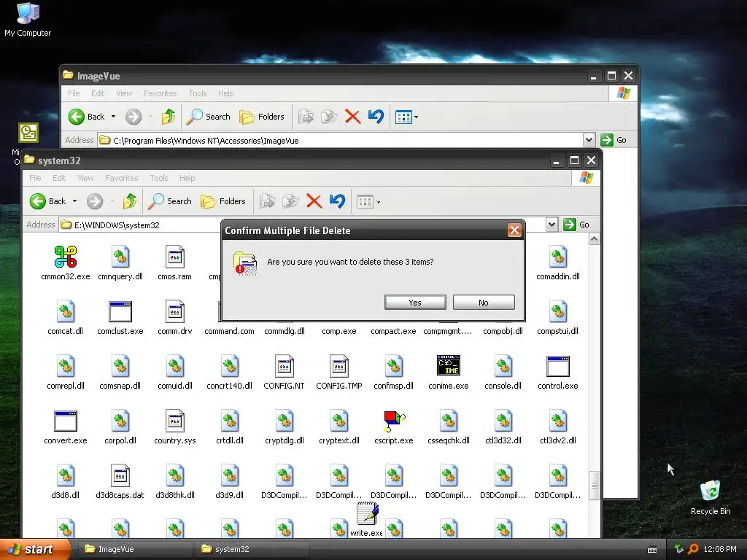Image resolution: width=747 pixels, height=560 pixels.
Task: Select CONFIG.TMP file icon
Action: pos(338,366)
